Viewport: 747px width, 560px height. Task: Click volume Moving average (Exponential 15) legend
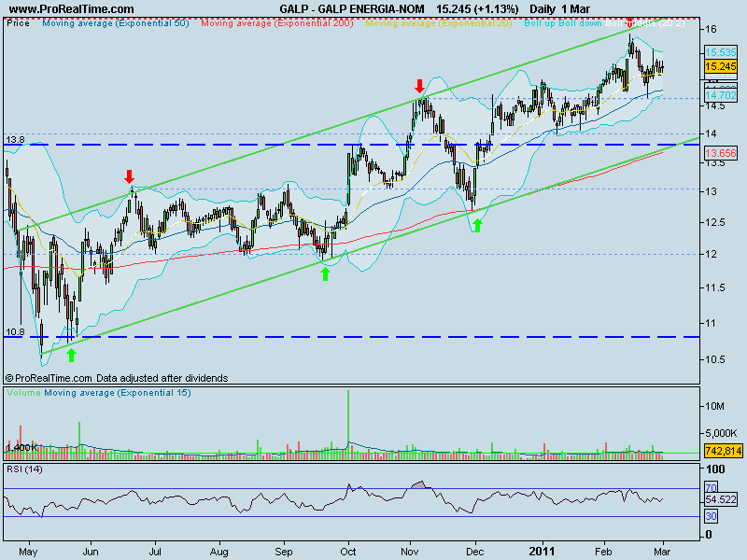pos(118,393)
